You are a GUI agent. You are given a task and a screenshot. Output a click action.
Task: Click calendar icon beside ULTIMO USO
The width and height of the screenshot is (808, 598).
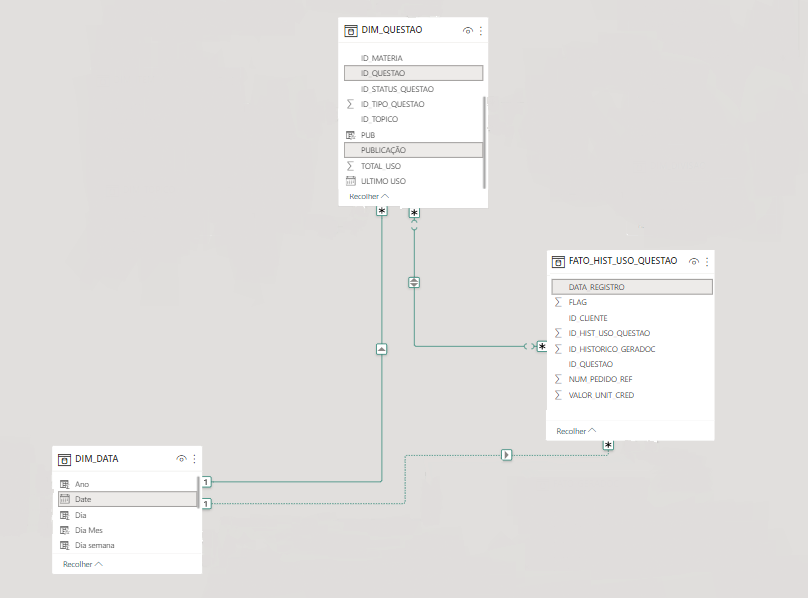[350, 181]
